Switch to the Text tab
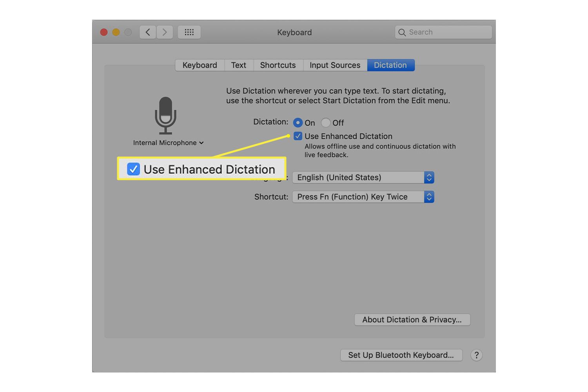 click(x=239, y=65)
